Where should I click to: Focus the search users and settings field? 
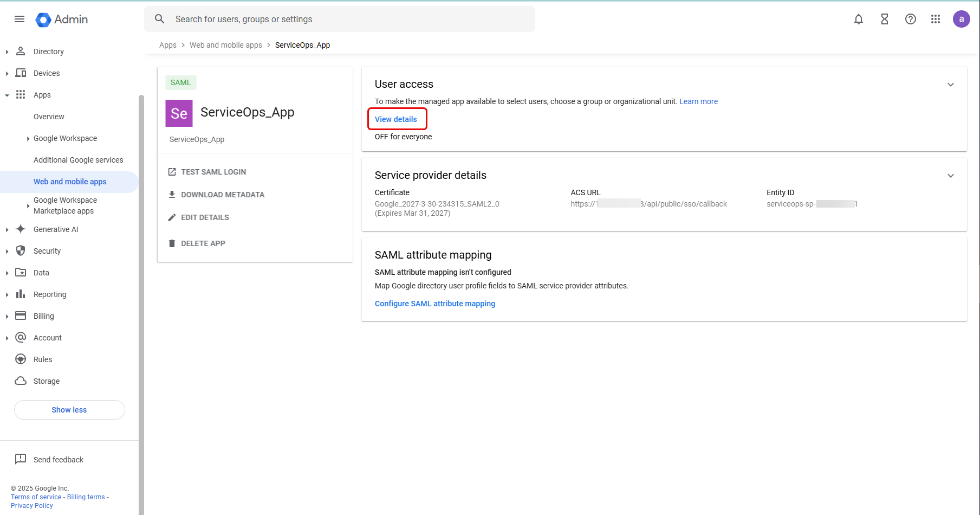click(x=347, y=19)
